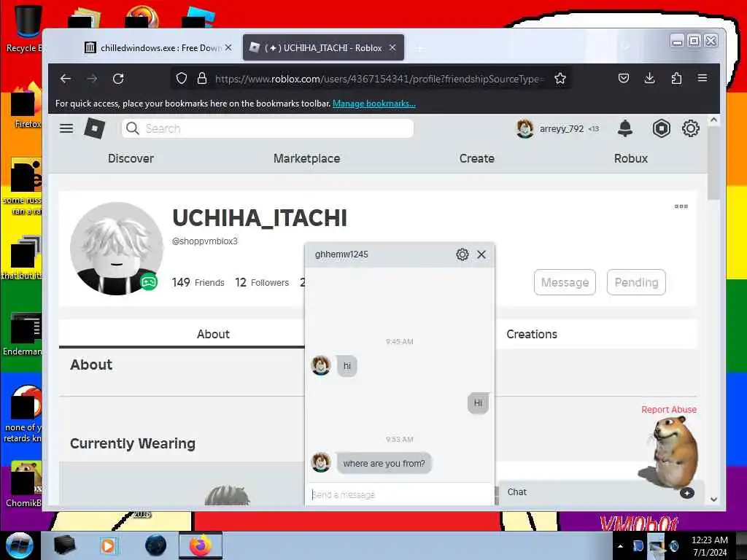Open Roblox settings gear in header
Screen dimensions: 747x560
[x=690, y=128]
